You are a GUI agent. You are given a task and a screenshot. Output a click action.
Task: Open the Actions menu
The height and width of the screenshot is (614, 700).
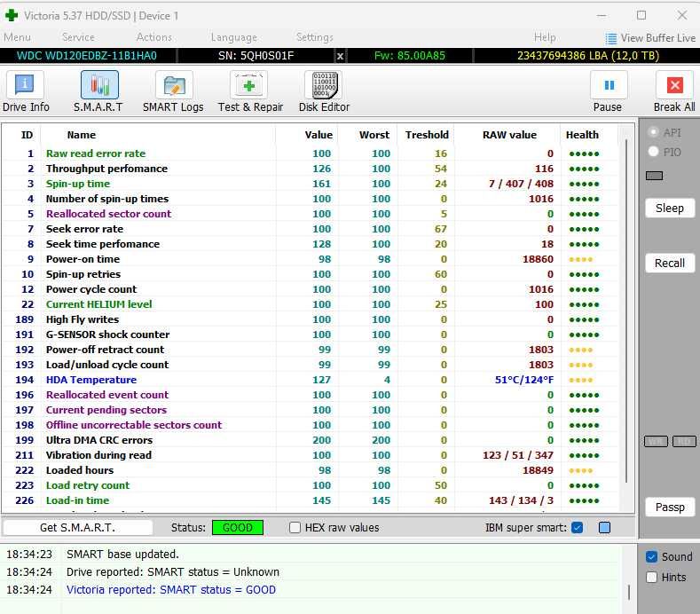[x=154, y=37]
